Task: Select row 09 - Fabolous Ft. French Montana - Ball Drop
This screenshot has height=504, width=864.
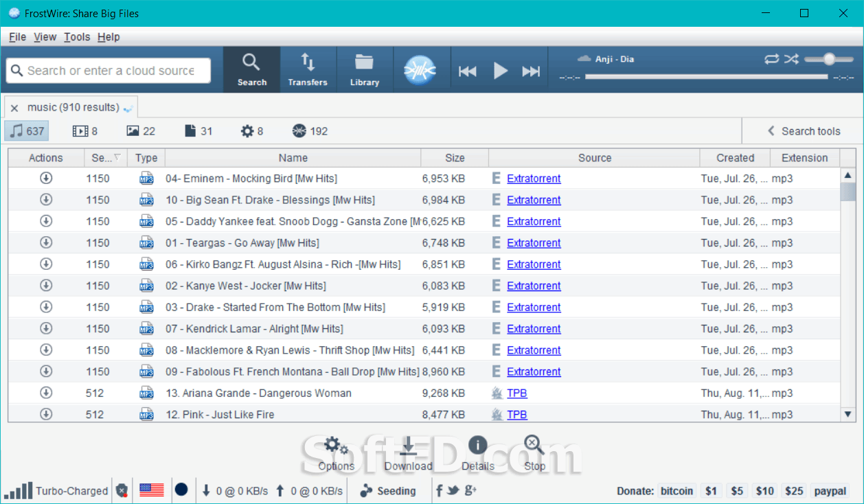Action: tap(424, 371)
